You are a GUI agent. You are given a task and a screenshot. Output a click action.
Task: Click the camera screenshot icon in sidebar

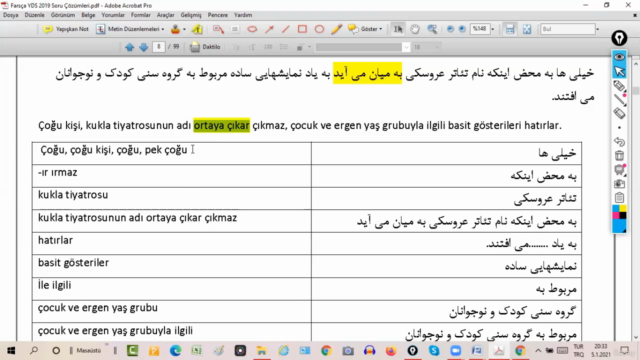619,184
